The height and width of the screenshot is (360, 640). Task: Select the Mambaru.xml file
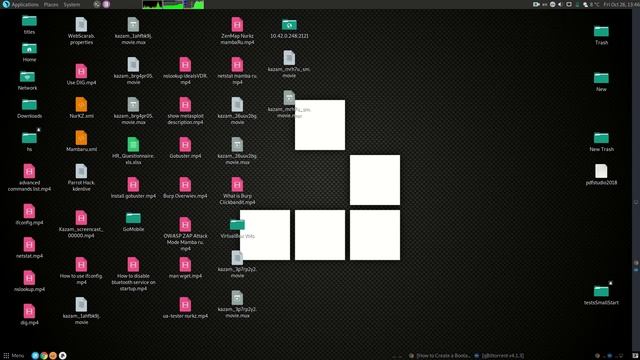[x=81, y=142]
